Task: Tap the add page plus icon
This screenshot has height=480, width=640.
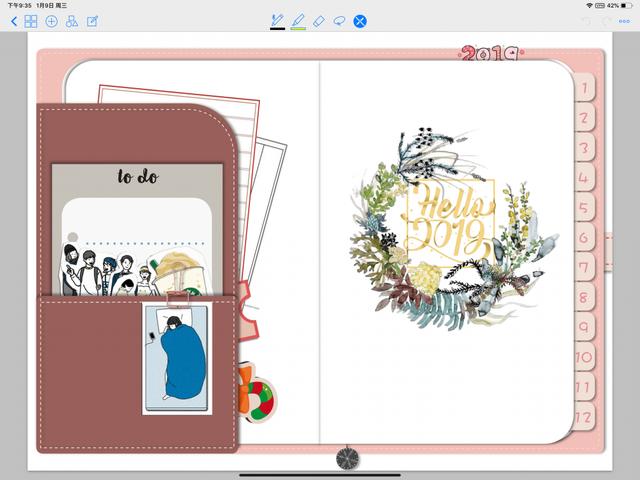Action: 51,21
